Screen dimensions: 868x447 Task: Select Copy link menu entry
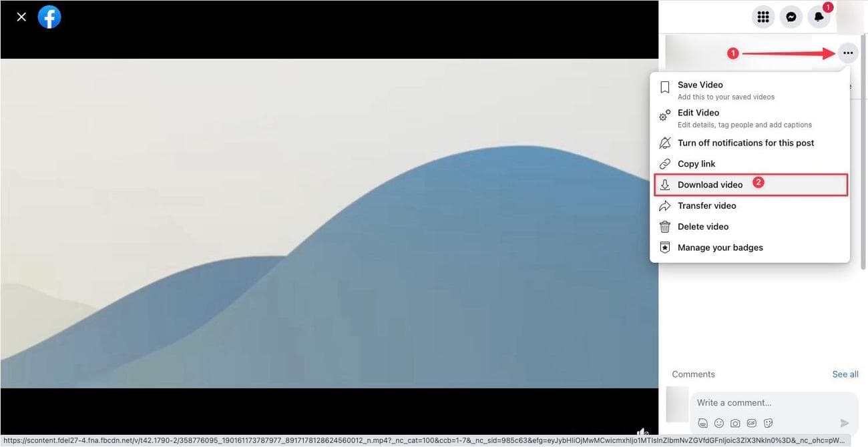(696, 163)
